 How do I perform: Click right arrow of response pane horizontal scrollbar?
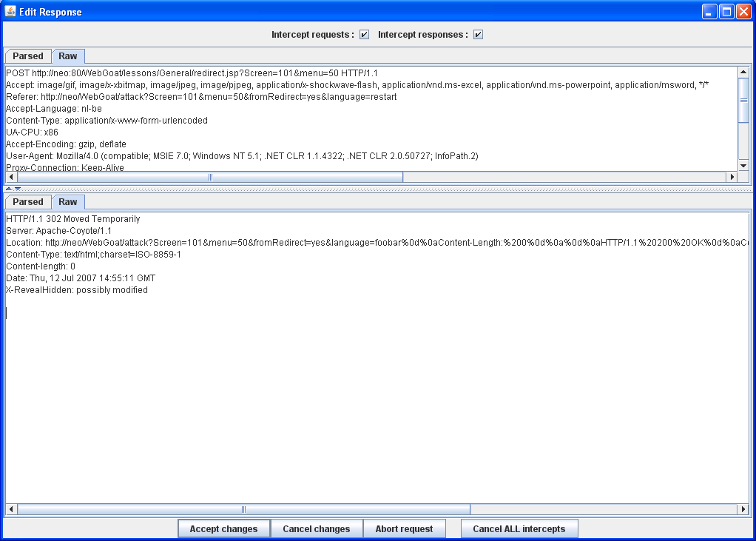pos(743,509)
